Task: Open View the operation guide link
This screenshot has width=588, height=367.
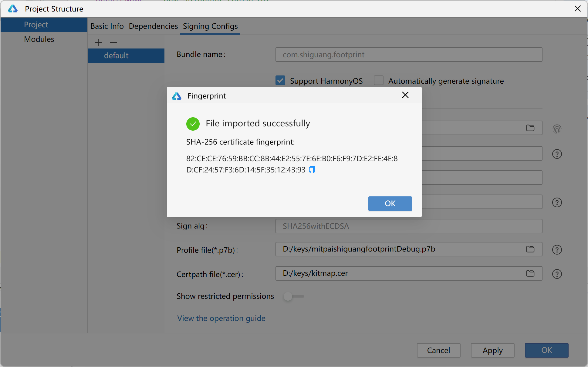Action: coord(221,318)
